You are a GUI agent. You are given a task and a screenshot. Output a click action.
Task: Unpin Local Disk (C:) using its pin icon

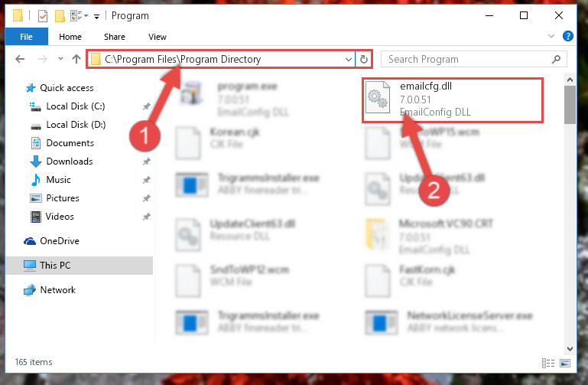click(146, 106)
